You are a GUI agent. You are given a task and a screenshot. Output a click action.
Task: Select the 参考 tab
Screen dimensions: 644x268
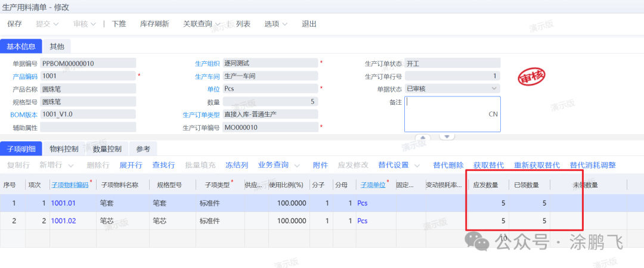click(143, 149)
